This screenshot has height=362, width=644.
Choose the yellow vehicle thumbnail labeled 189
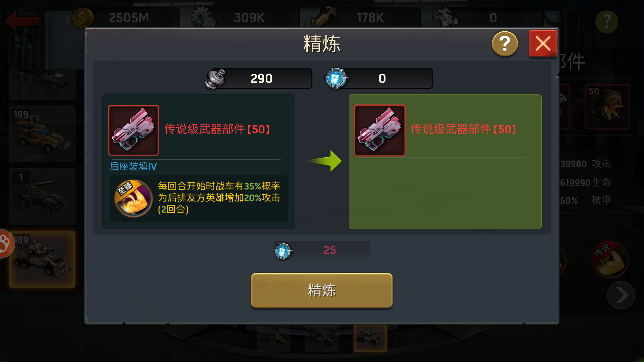pos(42,134)
